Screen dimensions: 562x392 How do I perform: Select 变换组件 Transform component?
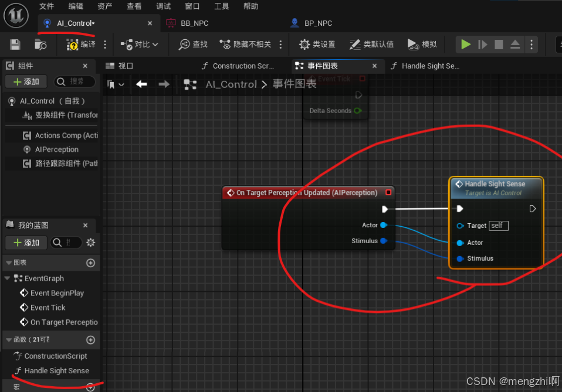tap(50, 115)
